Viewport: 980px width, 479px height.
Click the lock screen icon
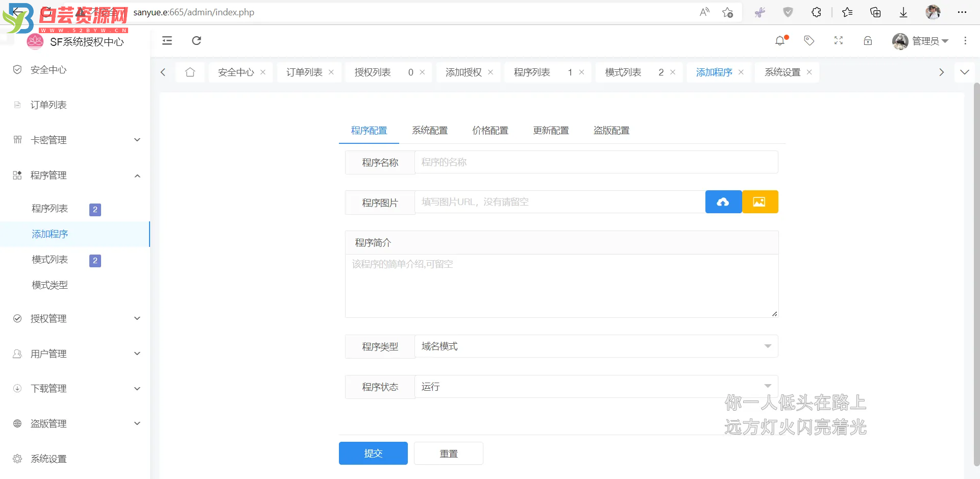pos(868,41)
